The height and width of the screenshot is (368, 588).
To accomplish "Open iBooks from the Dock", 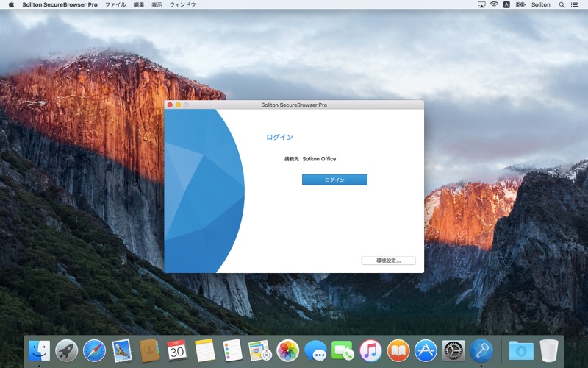I will click(x=398, y=351).
